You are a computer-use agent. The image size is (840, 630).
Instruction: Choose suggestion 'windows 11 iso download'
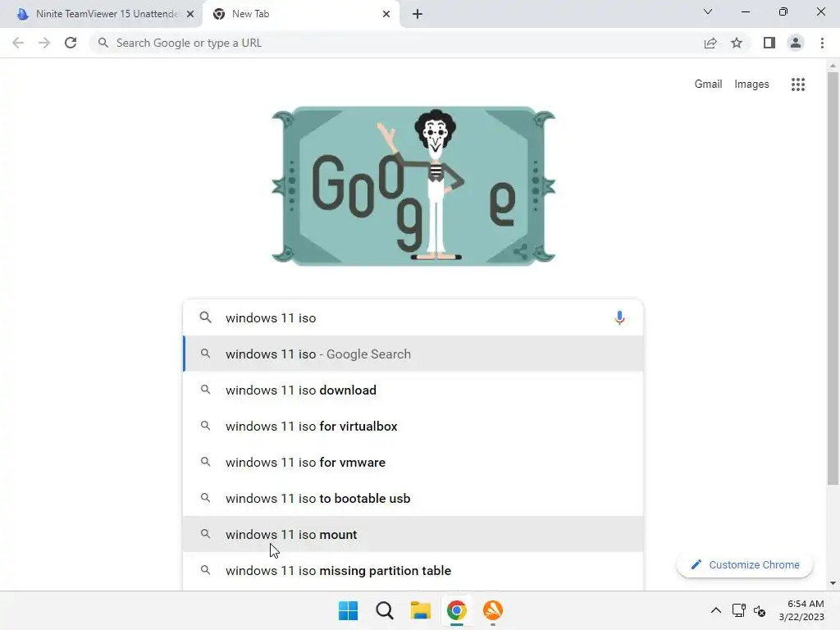(x=413, y=390)
